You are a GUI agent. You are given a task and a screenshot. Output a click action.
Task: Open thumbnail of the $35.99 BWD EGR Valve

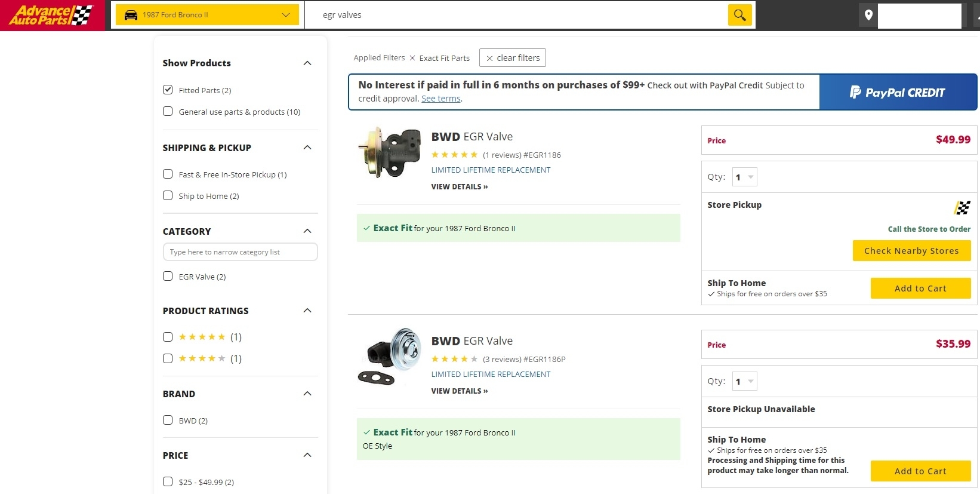pyautogui.click(x=390, y=357)
